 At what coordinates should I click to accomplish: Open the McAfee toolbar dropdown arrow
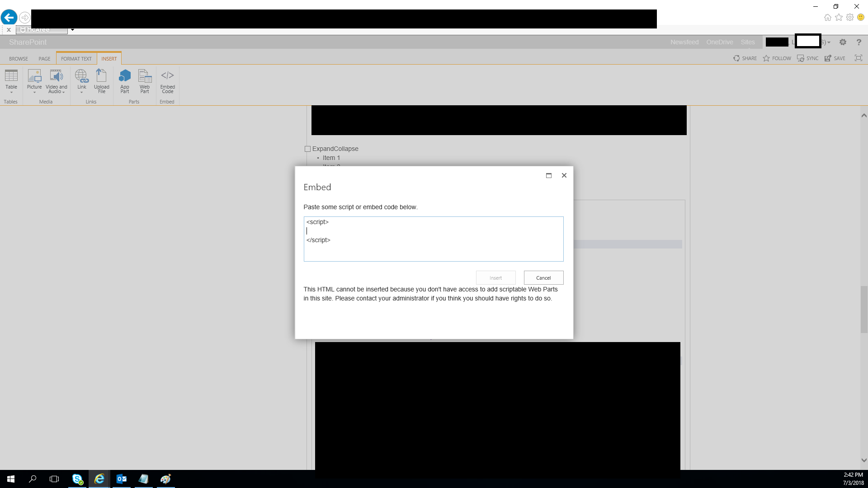[x=72, y=30]
